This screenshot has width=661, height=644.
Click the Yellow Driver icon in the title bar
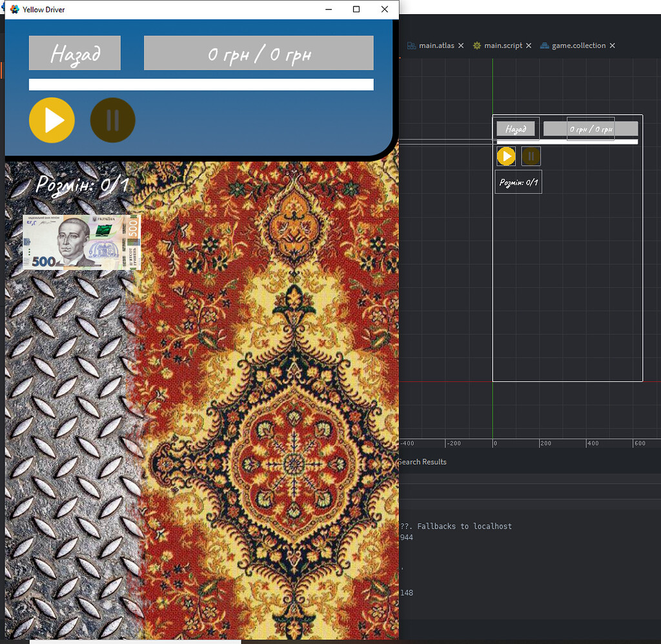[x=14, y=9]
